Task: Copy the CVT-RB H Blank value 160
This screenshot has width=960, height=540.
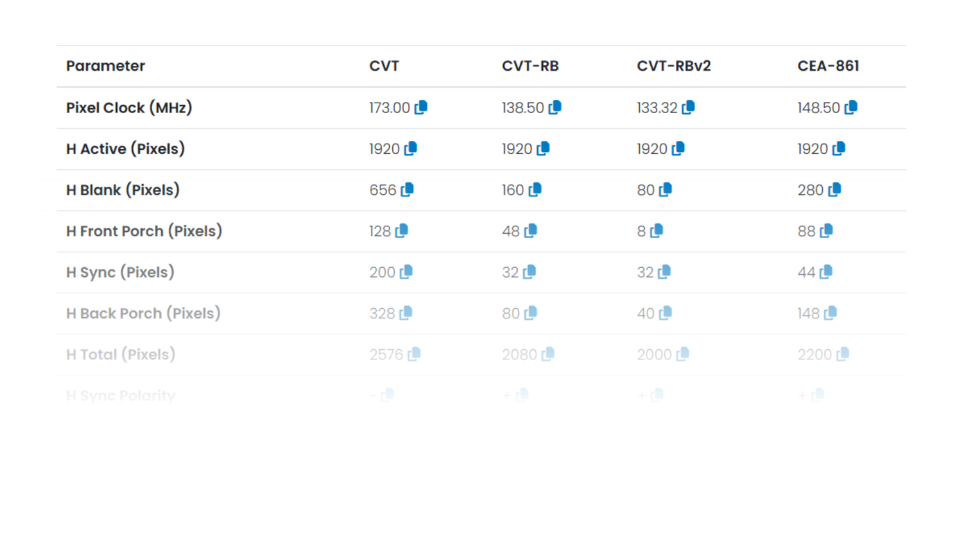Action: pos(534,189)
